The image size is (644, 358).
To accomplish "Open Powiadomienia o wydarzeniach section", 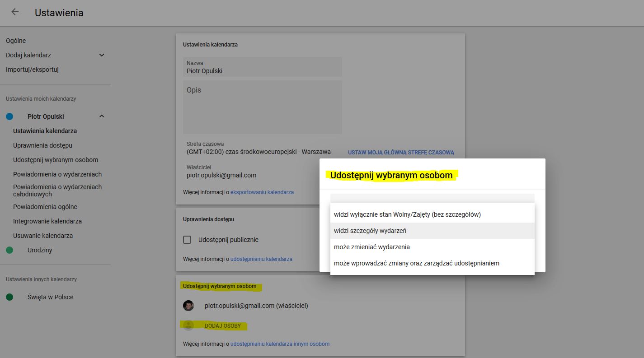I will (x=57, y=174).
